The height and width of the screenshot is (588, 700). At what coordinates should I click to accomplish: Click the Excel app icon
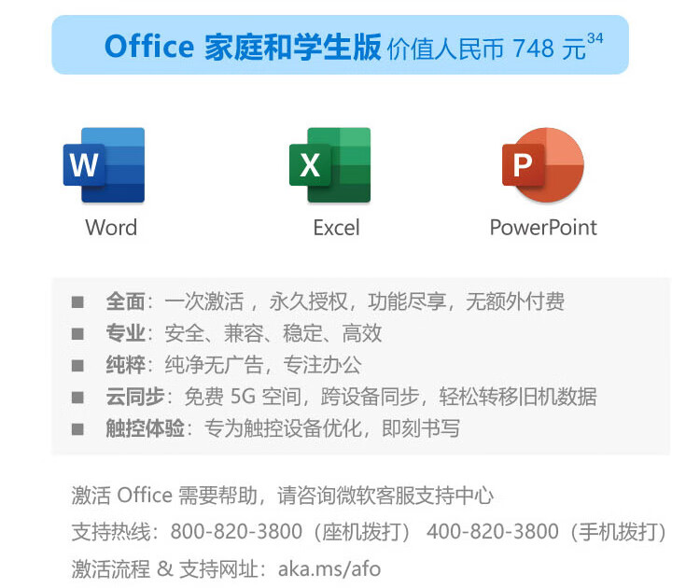point(329,165)
